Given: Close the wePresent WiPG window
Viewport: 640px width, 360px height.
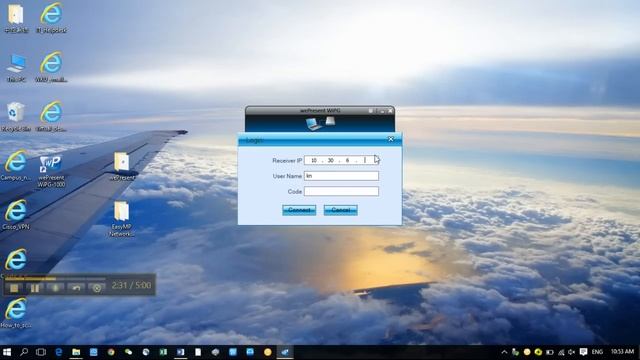Looking at the screenshot, I should (390, 111).
